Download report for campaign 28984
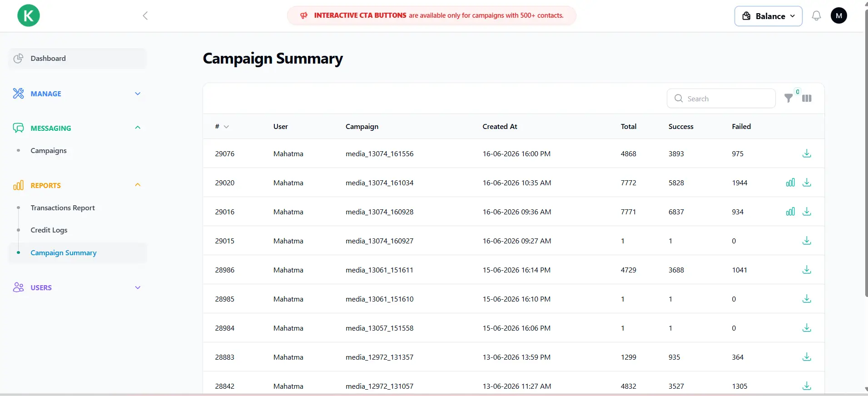Image resolution: width=868 pixels, height=396 pixels. click(807, 328)
